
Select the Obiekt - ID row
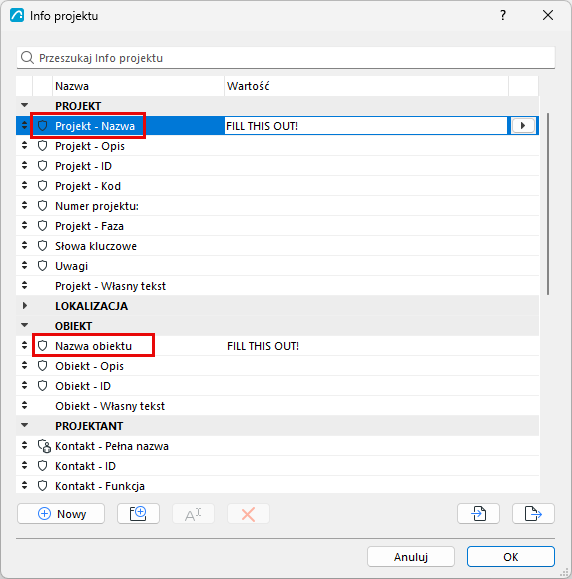coord(277,386)
